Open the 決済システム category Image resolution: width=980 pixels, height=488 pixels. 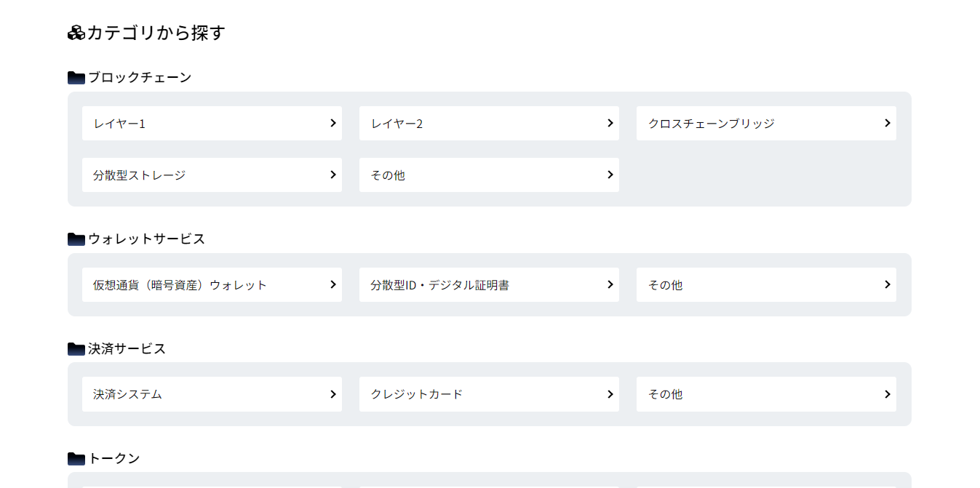click(x=212, y=394)
